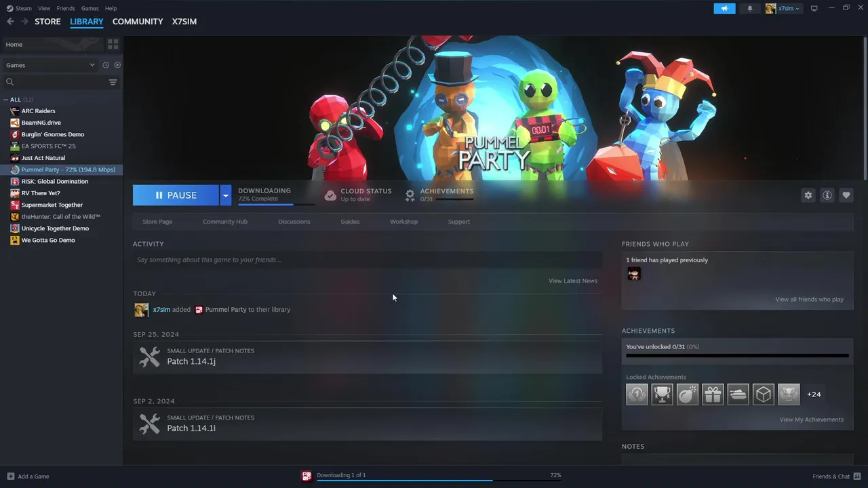Open the View menu
Viewport: 868px width, 488px height.
[44, 8]
